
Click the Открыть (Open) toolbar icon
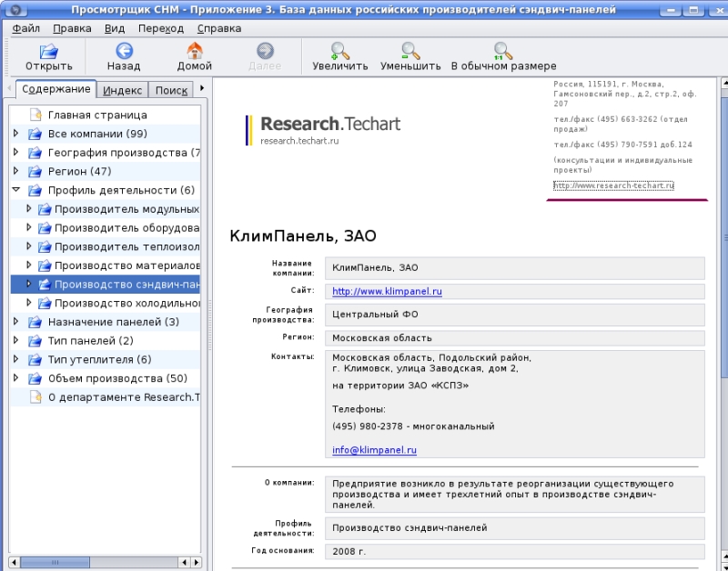click(49, 51)
